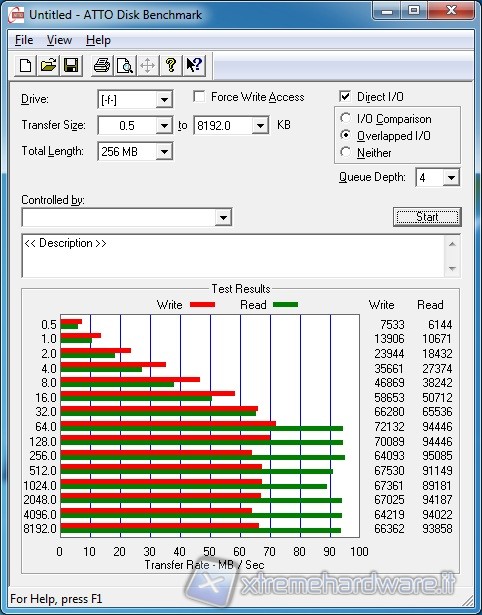Click the read value 93858
482x615 pixels.
point(437,529)
